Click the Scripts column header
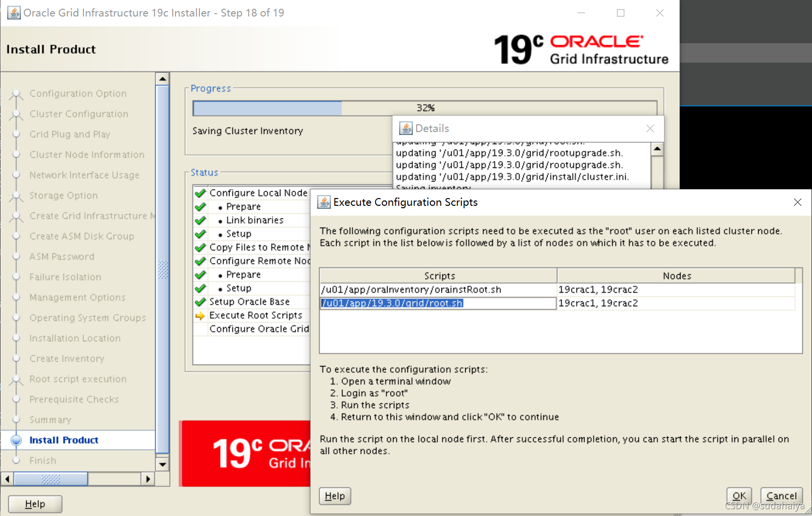812x516 pixels. [x=439, y=276]
